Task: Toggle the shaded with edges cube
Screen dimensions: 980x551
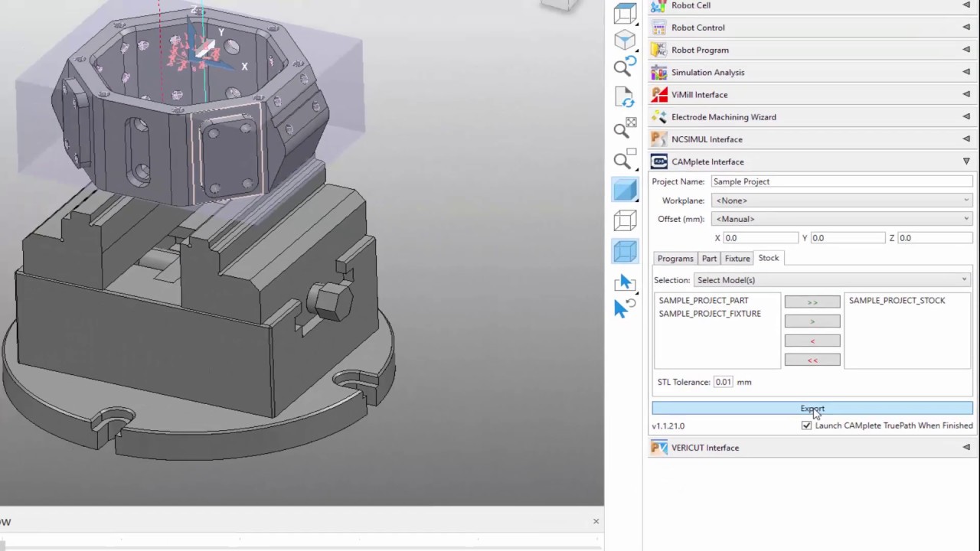Action: [625, 251]
